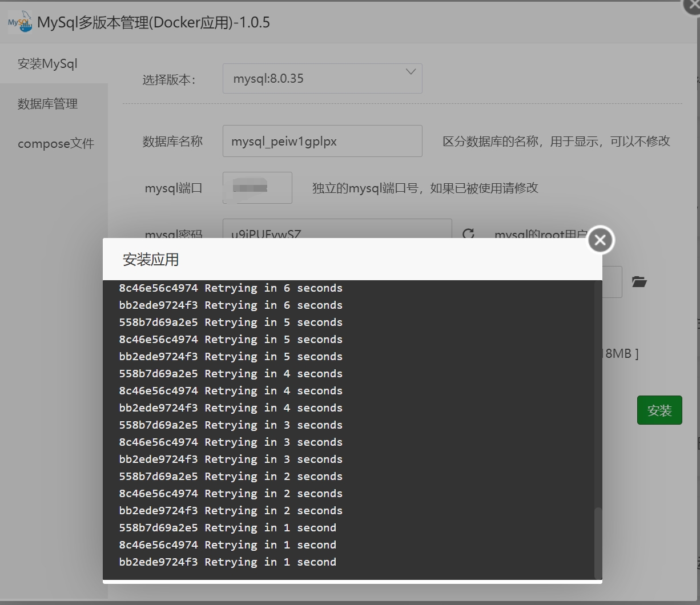Close the 安装应用 log dialog
The height and width of the screenshot is (605, 700).
pyautogui.click(x=601, y=240)
